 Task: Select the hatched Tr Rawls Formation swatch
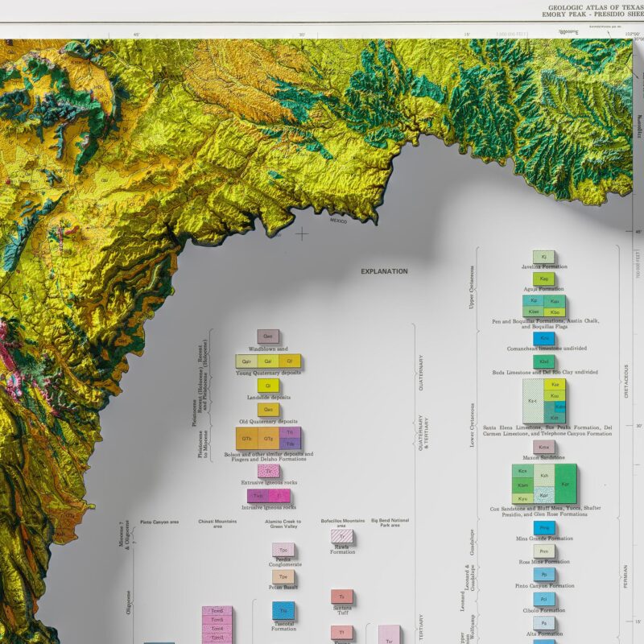click(x=341, y=536)
